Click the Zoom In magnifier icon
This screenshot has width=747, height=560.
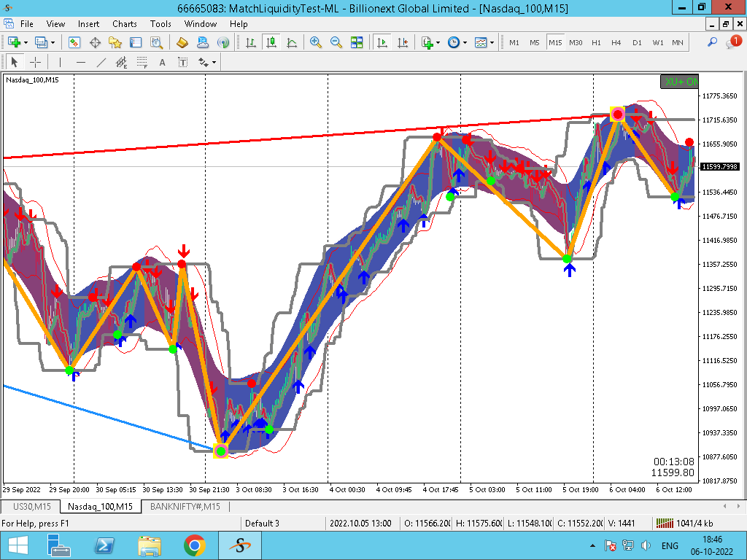click(x=316, y=42)
